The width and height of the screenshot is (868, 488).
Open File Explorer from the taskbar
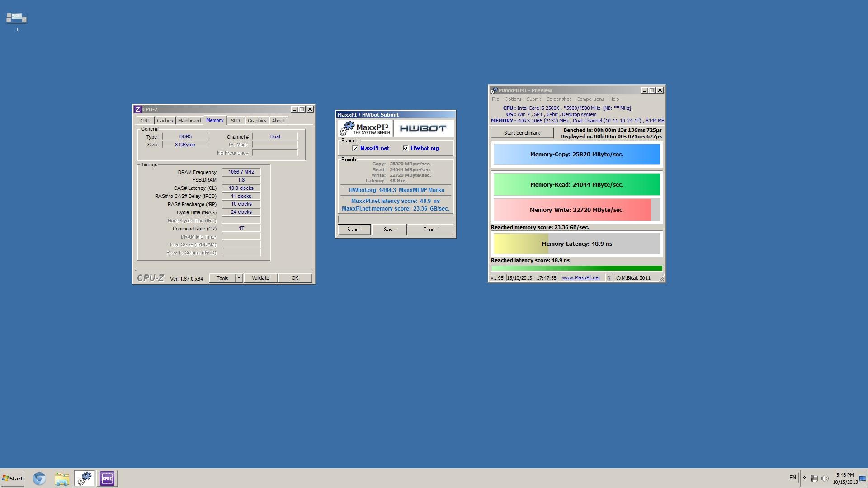pyautogui.click(x=62, y=479)
